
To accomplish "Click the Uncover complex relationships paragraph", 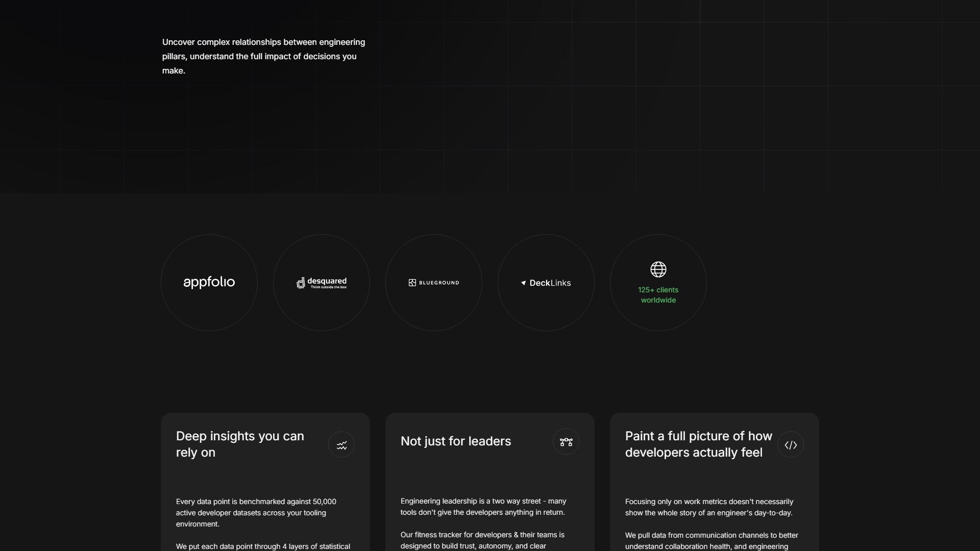I will pyautogui.click(x=263, y=56).
